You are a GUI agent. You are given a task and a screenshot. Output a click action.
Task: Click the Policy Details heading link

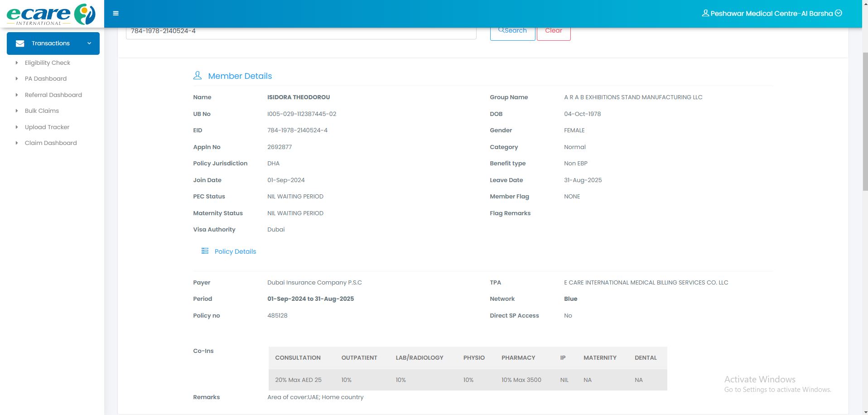pos(235,251)
